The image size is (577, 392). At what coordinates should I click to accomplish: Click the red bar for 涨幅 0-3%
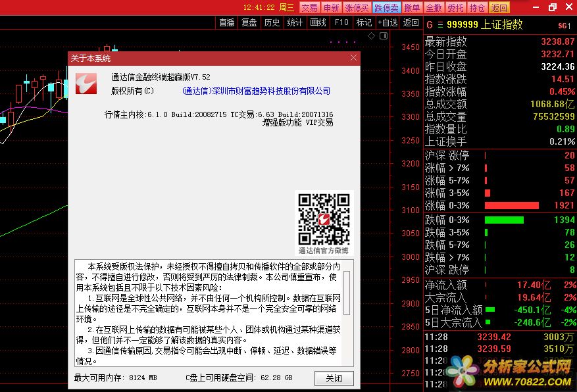[512, 205]
